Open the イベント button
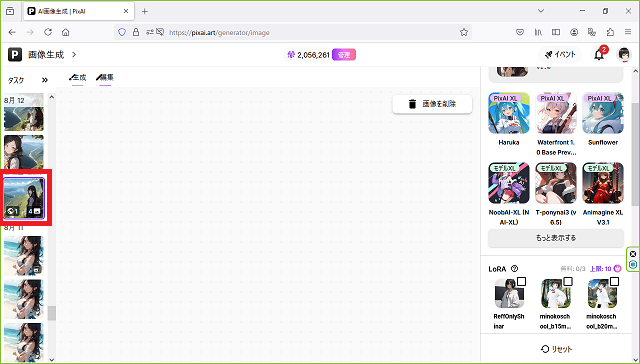 click(x=560, y=55)
